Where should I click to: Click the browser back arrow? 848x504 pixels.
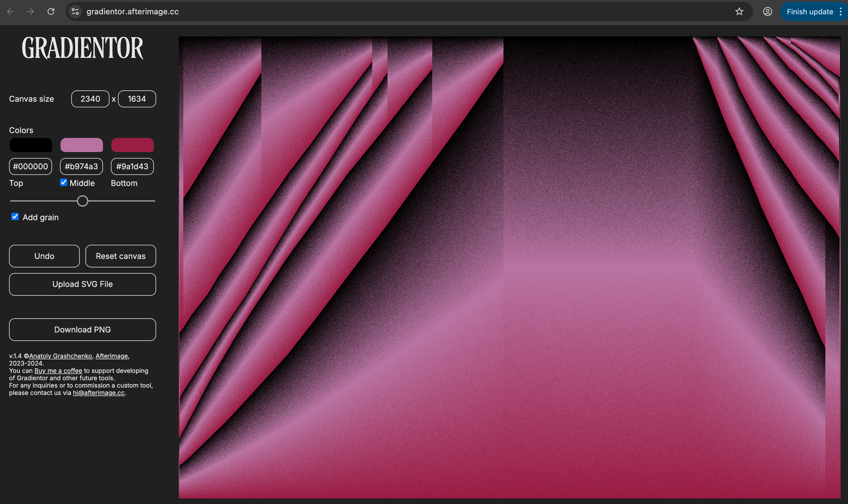coord(11,11)
